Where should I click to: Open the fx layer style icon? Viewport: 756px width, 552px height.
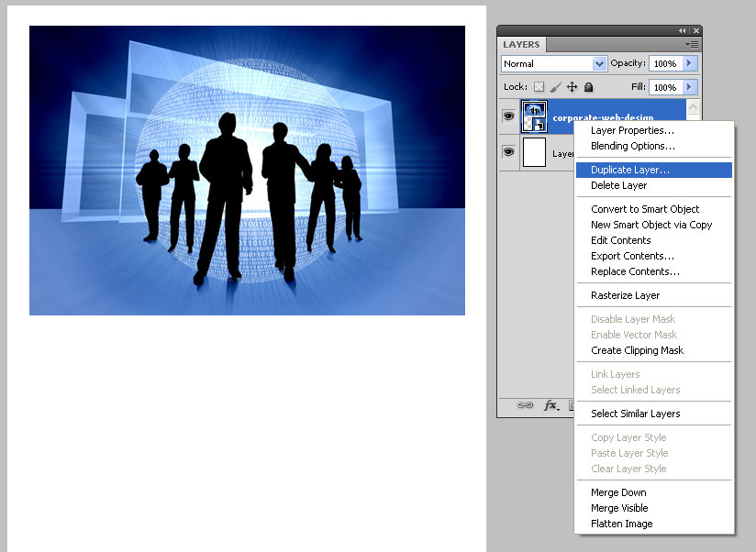point(551,404)
